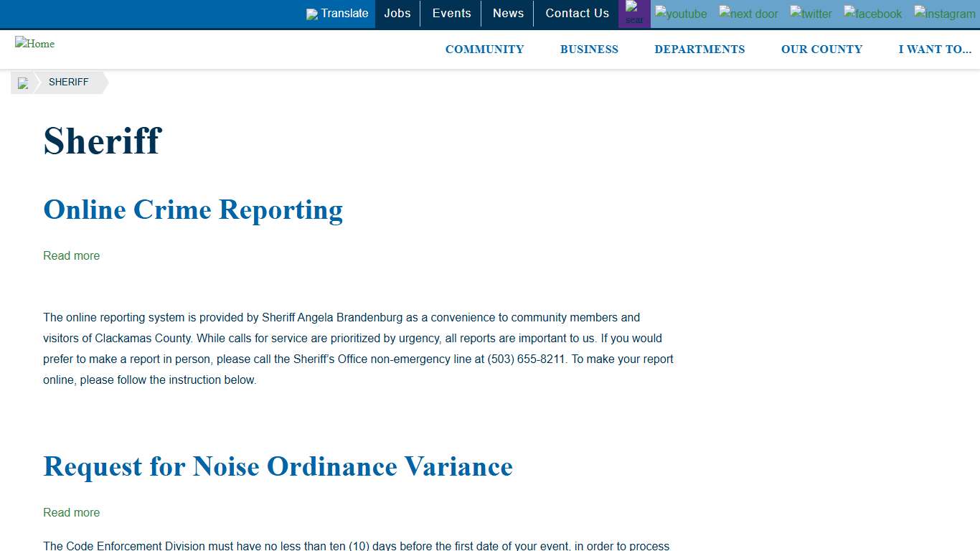Expand the Departments navigation menu
The image size is (980, 551).
(x=699, y=50)
